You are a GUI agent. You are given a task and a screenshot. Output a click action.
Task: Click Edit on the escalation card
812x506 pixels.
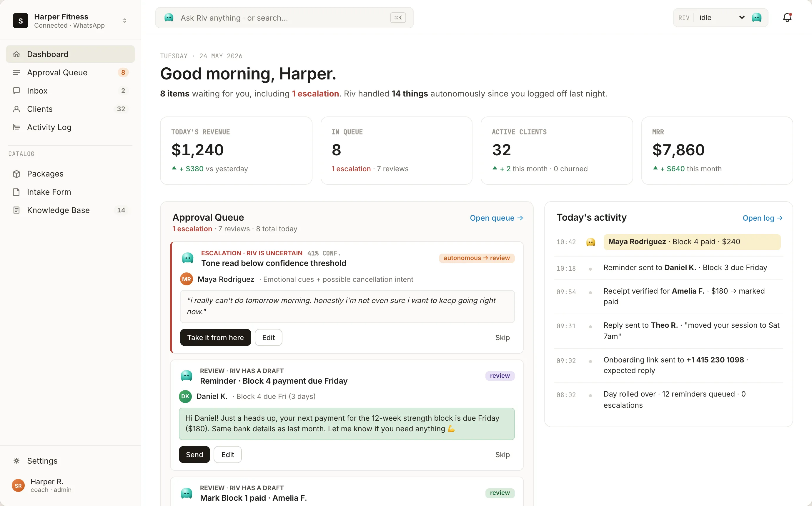click(268, 337)
